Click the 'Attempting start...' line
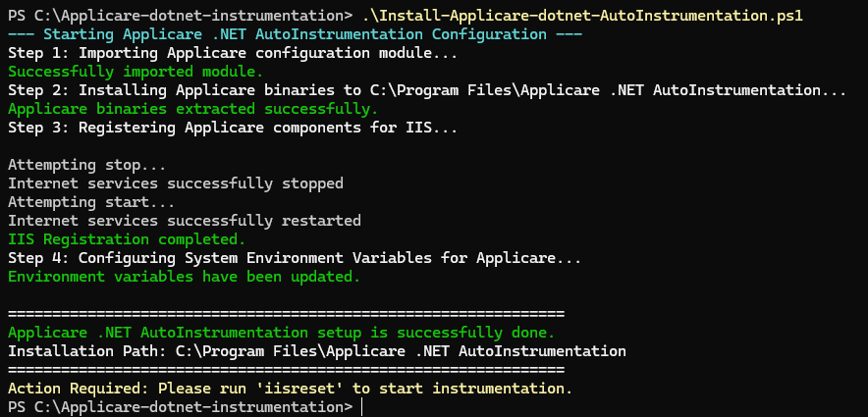This screenshot has height=417, width=868. (91, 202)
